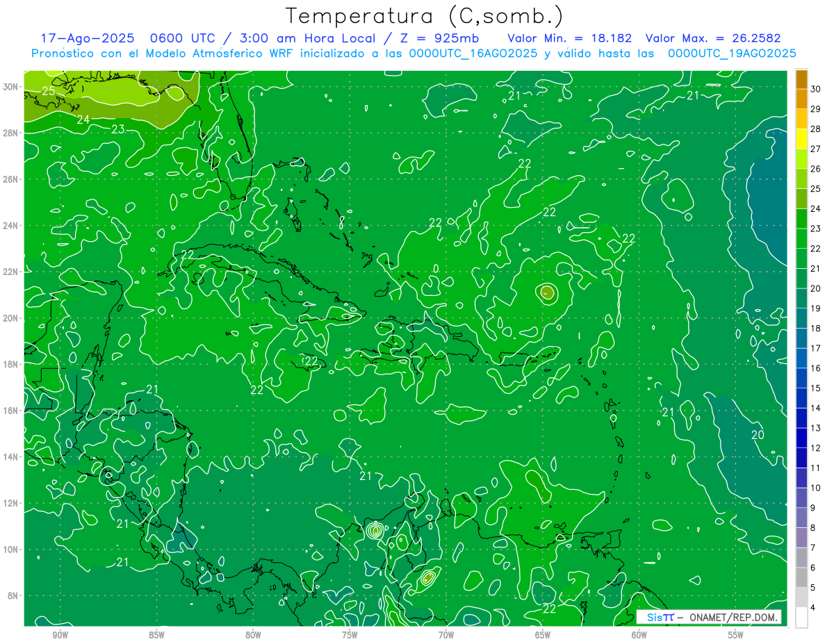Click the "24N" latitude axis label
834x644 pixels.
10,225
